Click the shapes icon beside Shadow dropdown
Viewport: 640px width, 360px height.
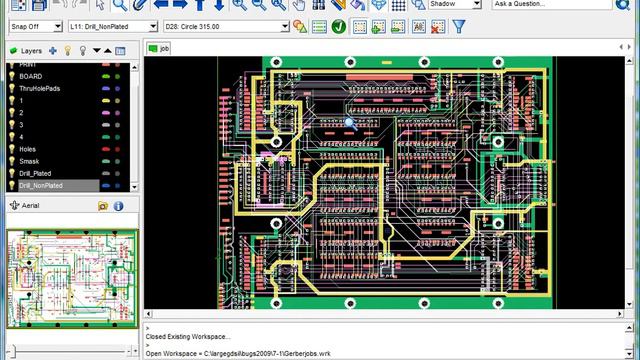[x=418, y=5]
